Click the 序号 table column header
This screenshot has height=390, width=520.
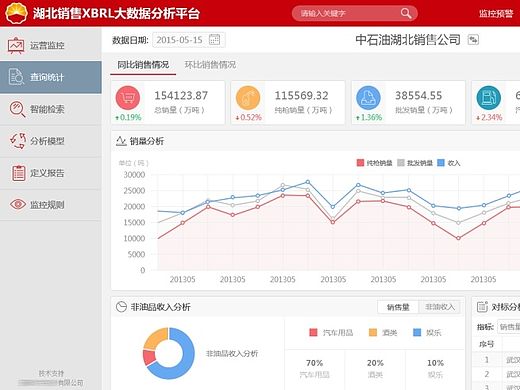(486, 344)
